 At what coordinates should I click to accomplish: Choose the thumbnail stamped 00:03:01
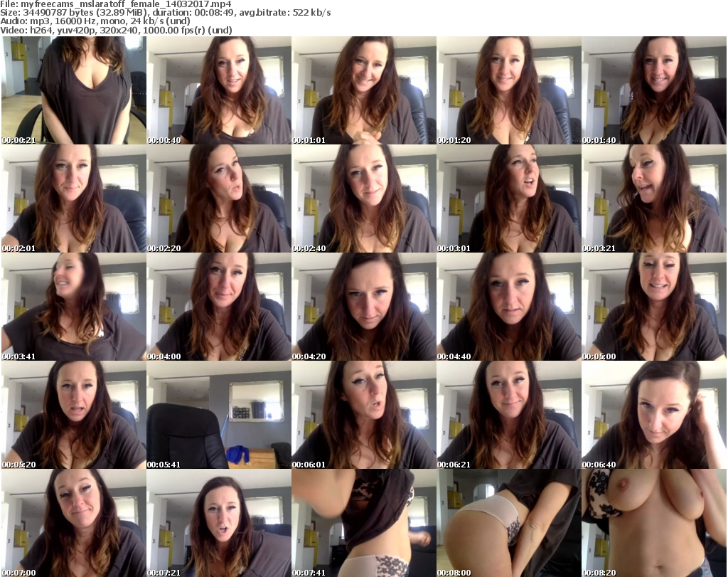509,198
